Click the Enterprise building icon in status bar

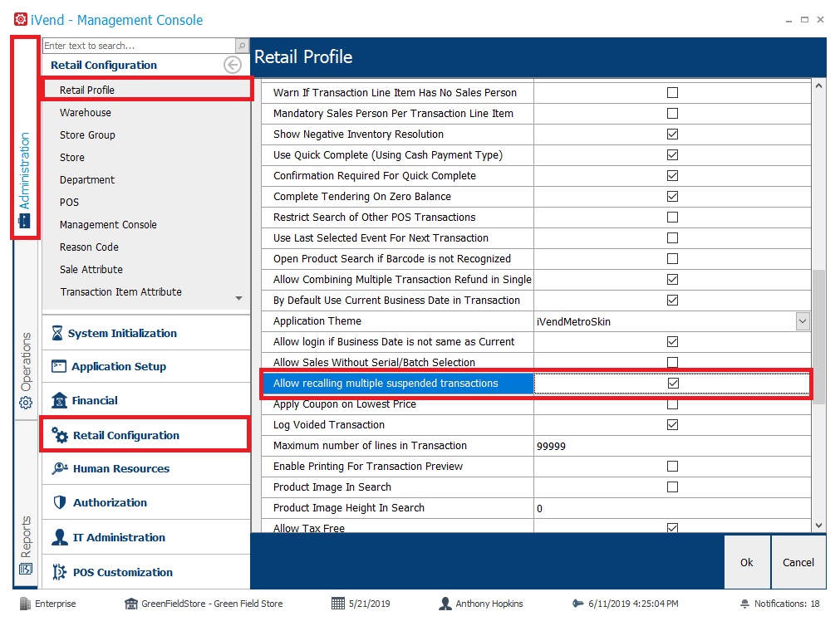click(x=25, y=604)
